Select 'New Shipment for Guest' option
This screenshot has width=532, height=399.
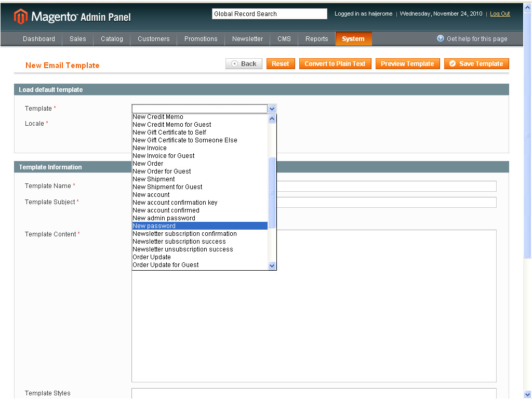click(x=200, y=187)
